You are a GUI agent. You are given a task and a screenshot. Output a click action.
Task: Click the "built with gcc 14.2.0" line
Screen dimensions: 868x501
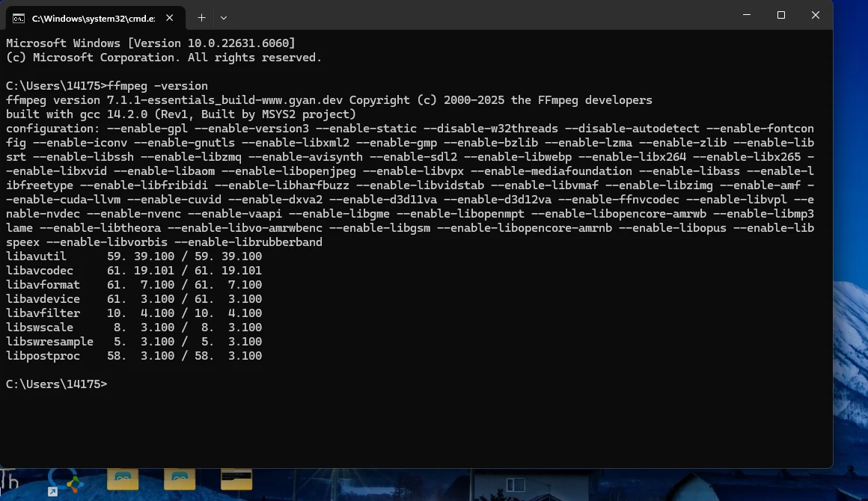pyautogui.click(x=180, y=114)
